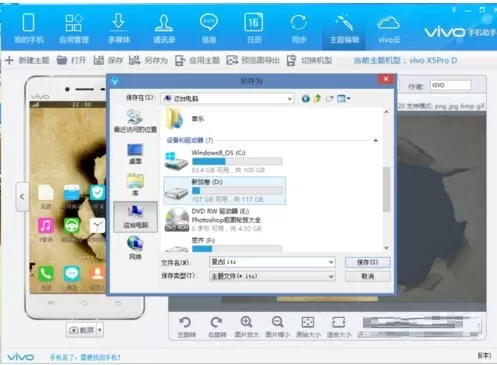Click the go-back navigation icon in dialog

point(305,99)
